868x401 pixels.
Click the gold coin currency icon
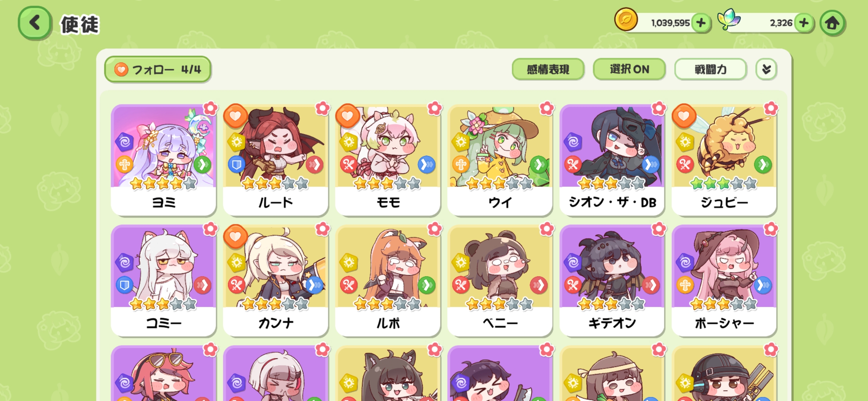[x=626, y=19]
